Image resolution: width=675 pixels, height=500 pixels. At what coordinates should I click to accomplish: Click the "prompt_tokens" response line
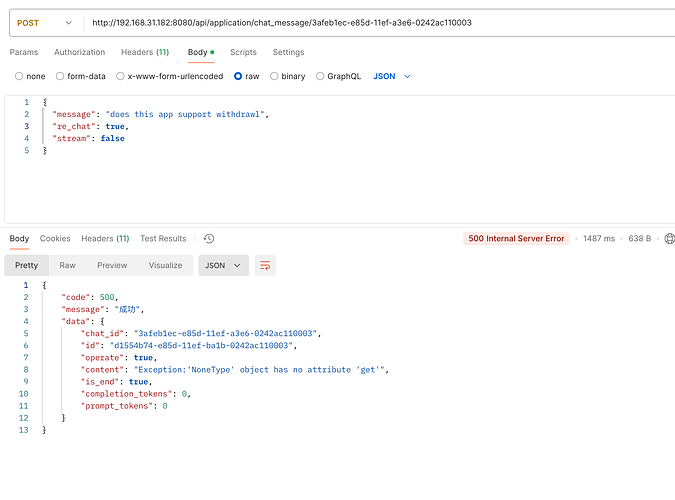tap(124, 406)
